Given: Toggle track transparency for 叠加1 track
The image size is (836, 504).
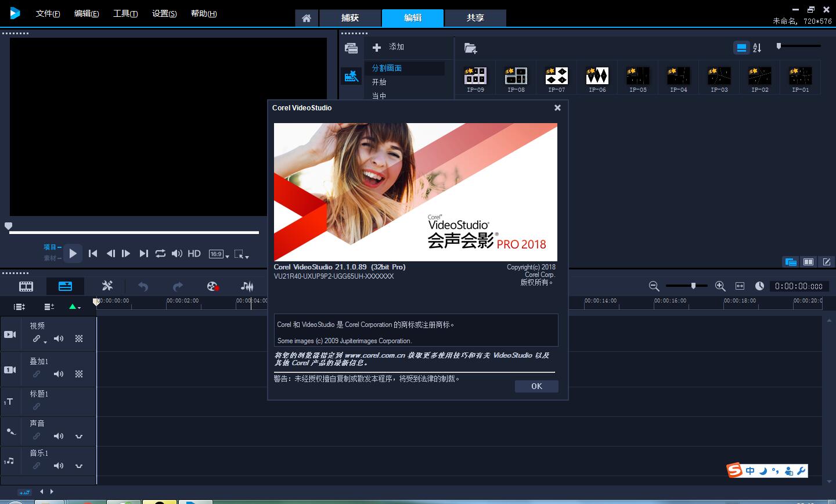Looking at the screenshot, I should (x=79, y=374).
